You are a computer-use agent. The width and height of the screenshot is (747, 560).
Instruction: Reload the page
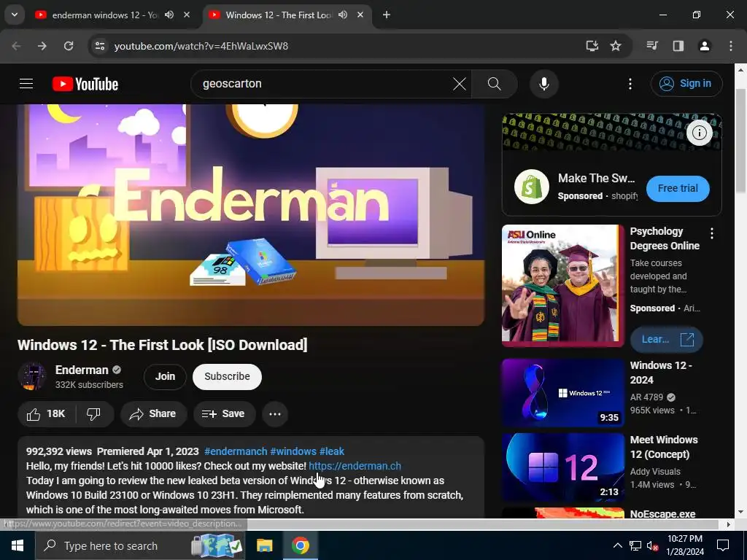click(x=69, y=46)
